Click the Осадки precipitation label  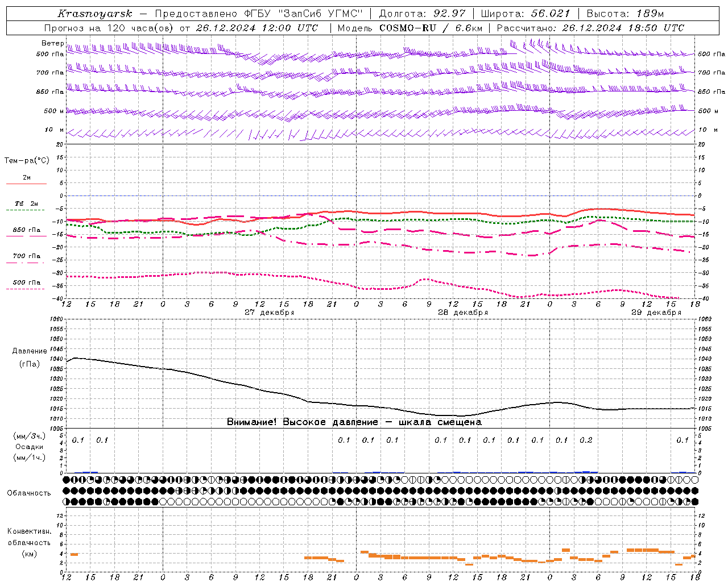tap(29, 447)
